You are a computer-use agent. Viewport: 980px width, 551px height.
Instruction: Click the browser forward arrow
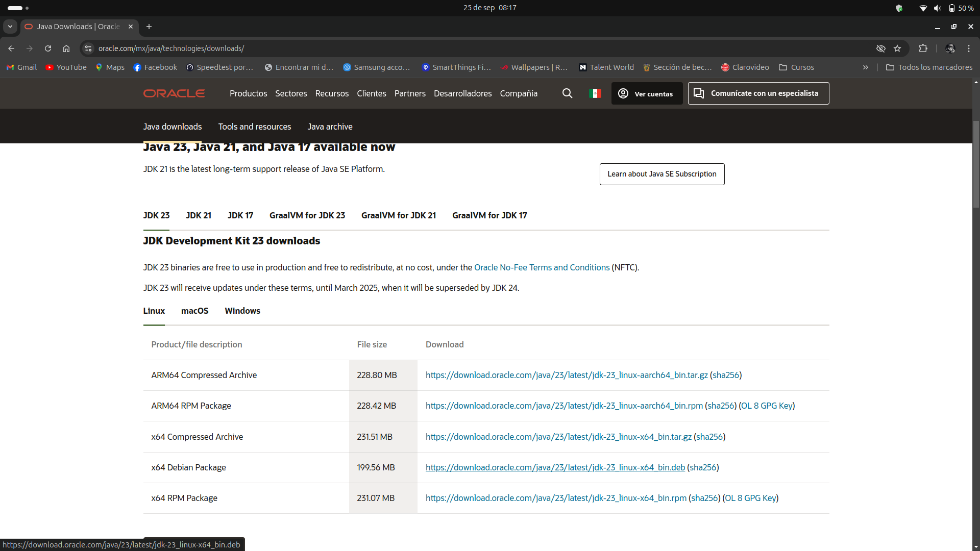30,48
